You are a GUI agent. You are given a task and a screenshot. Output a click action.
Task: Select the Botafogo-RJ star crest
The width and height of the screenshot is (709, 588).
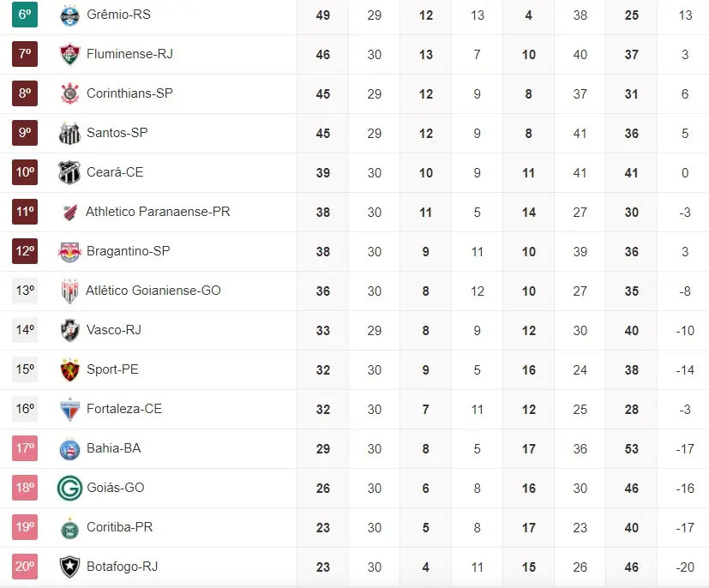[69, 567]
